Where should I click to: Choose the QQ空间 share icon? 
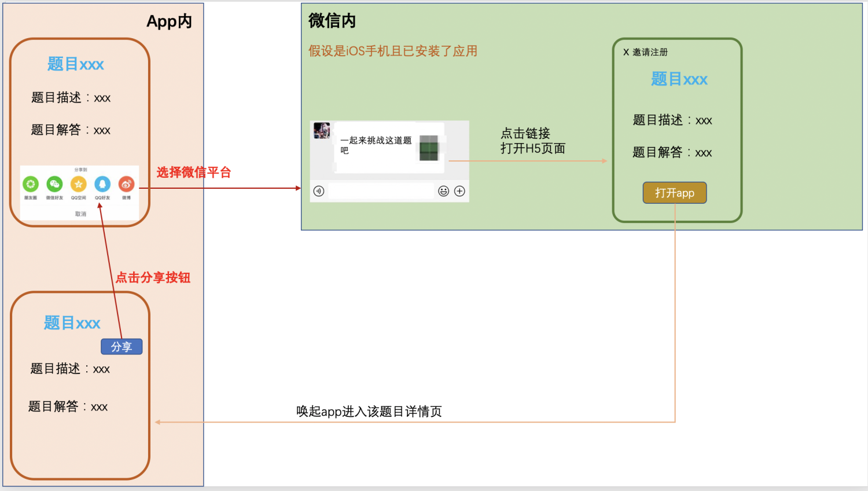coord(79,184)
